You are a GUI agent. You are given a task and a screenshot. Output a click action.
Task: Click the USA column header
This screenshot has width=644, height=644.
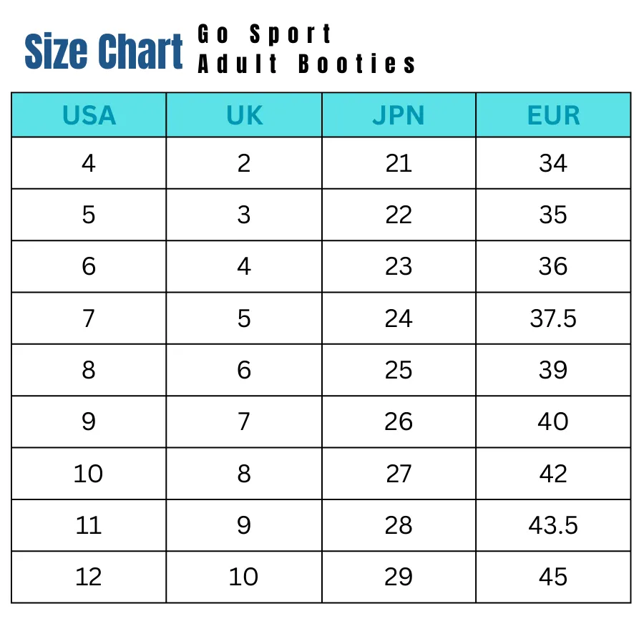click(x=89, y=115)
